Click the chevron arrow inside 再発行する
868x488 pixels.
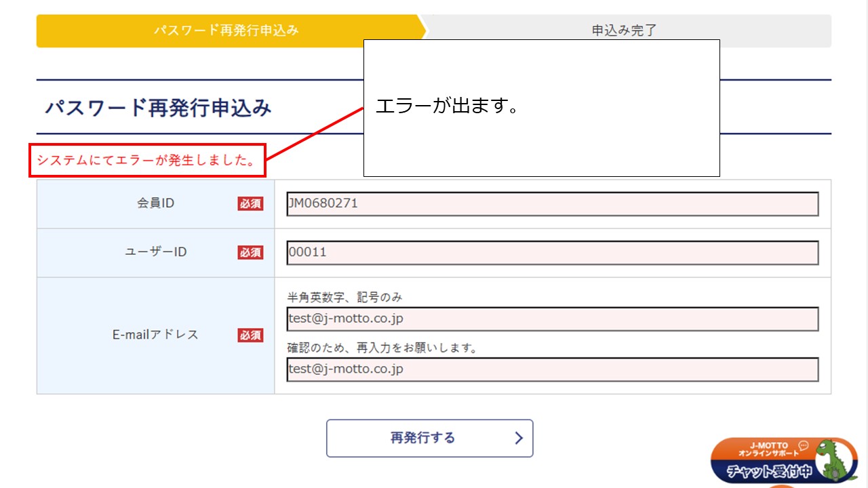pos(519,438)
